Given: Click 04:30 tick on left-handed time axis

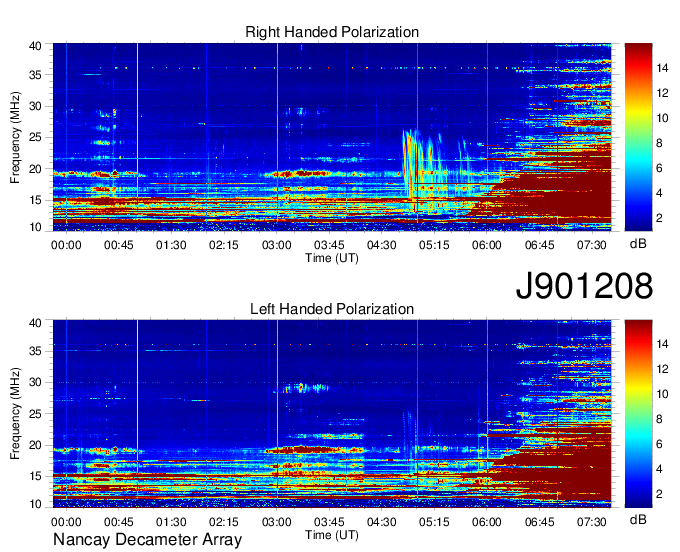Looking at the screenshot, I should [382, 522].
